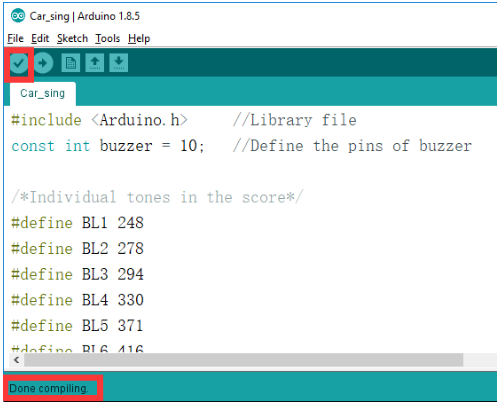501x407 pixels.
Task: Click the Arduino logo in the title bar
Action: (18, 16)
